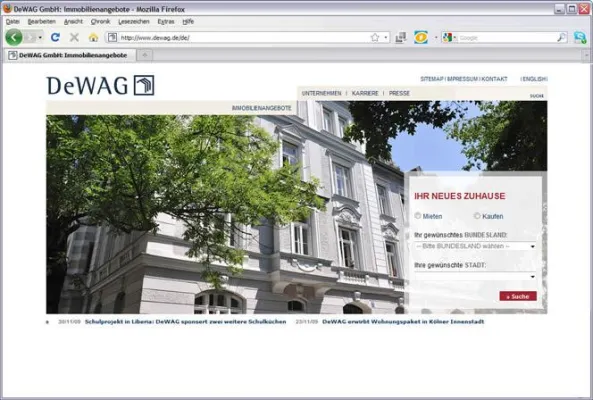Bookmark this page with the star icon
The image size is (593, 400).
(374, 37)
